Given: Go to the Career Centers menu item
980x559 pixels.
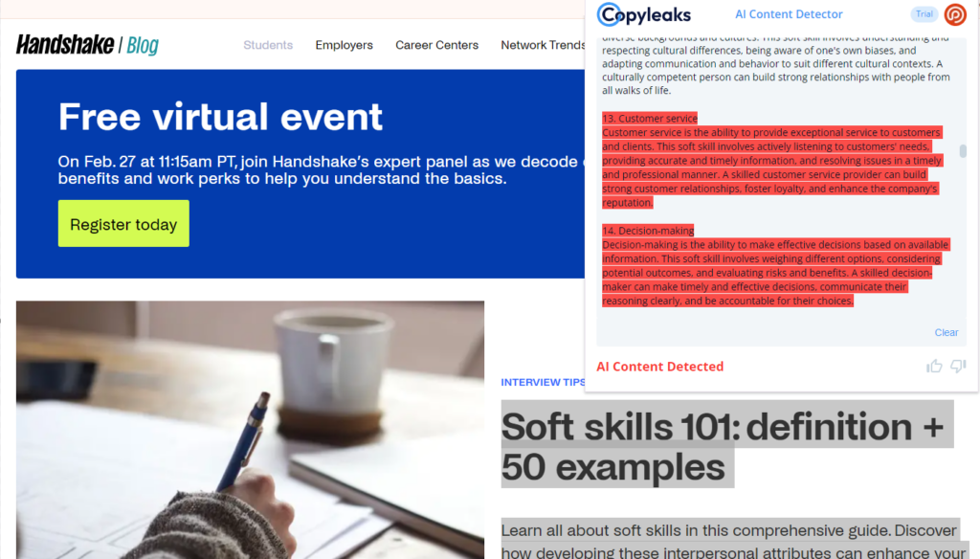Looking at the screenshot, I should pyautogui.click(x=436, y=45).
